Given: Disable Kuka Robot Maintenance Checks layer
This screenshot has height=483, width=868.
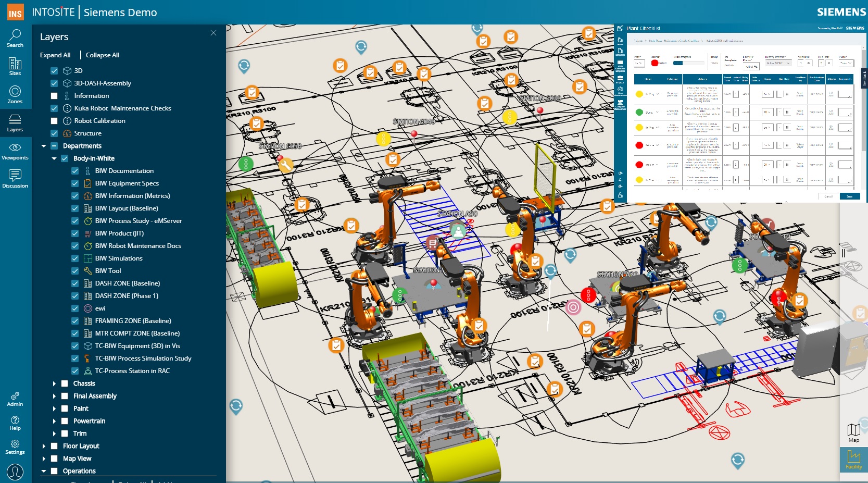Looking at the screenshot, I should tap(54, 108).
